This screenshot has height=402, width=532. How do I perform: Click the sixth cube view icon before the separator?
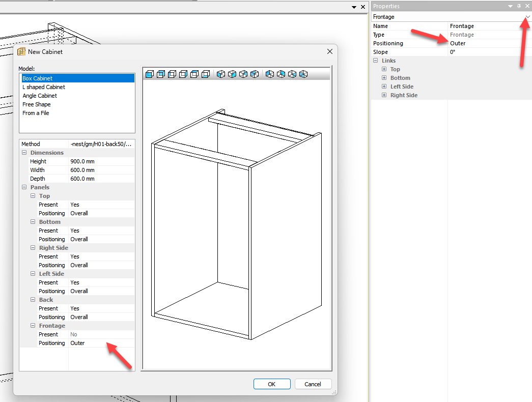pos(206,74)
